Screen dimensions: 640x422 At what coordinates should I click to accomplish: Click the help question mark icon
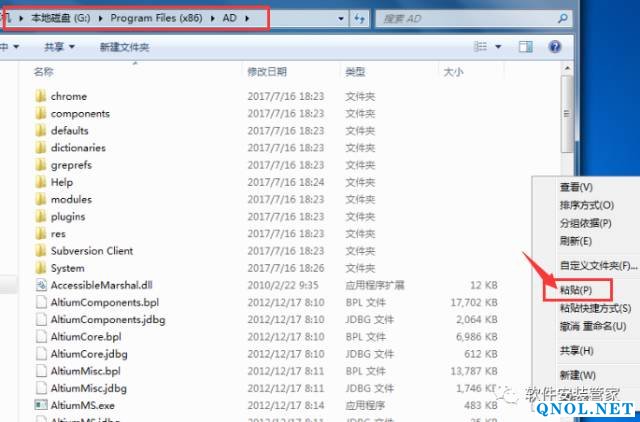(554, 46)
